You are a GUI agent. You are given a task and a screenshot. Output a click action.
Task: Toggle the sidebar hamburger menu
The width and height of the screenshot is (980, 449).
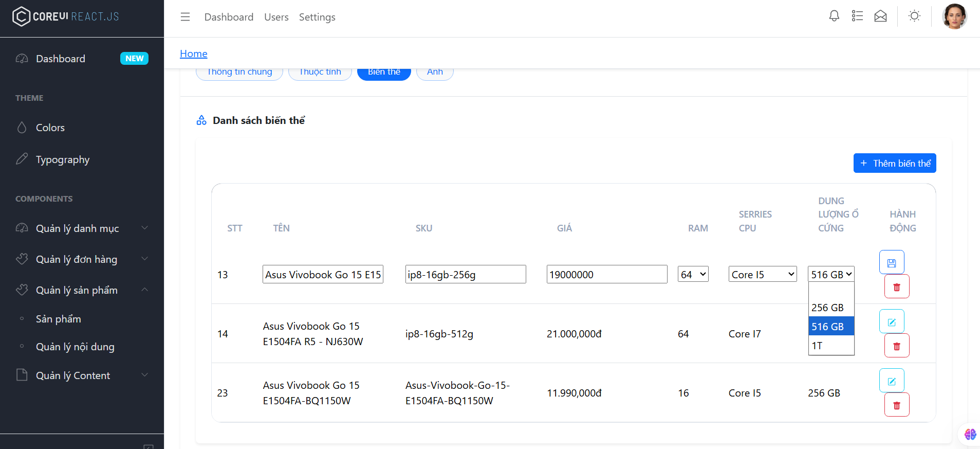pyautogui.click(x=185, y=17)
